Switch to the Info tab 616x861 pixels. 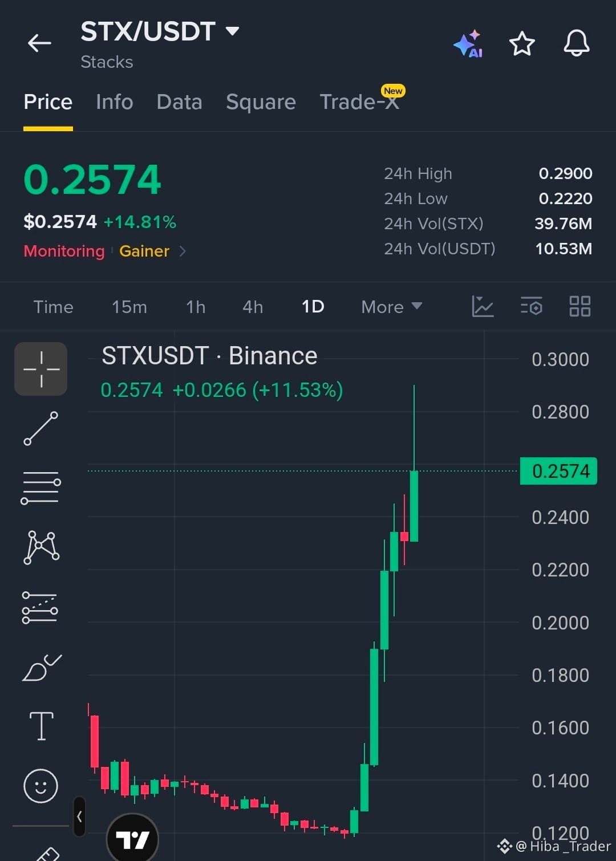click(x=115, y=102)
